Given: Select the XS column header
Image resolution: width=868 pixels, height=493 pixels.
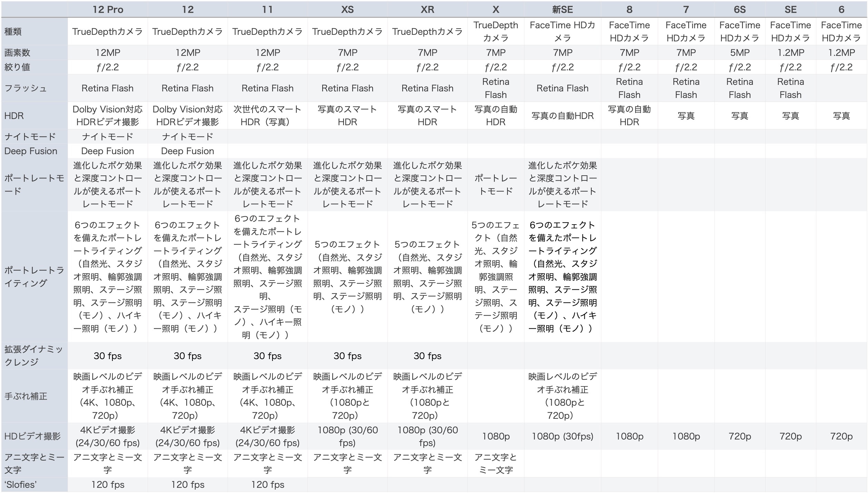Looking at the screenshot, I should 347,9.
